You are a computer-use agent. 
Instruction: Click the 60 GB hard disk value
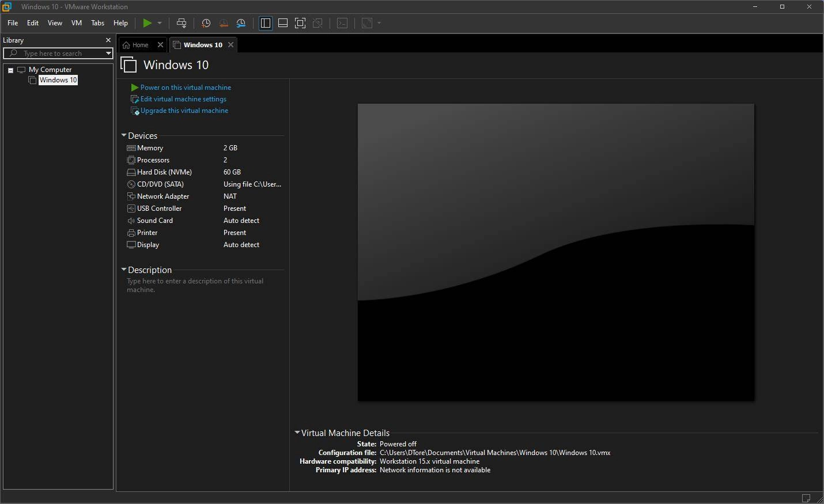click(x=232, y=172)
